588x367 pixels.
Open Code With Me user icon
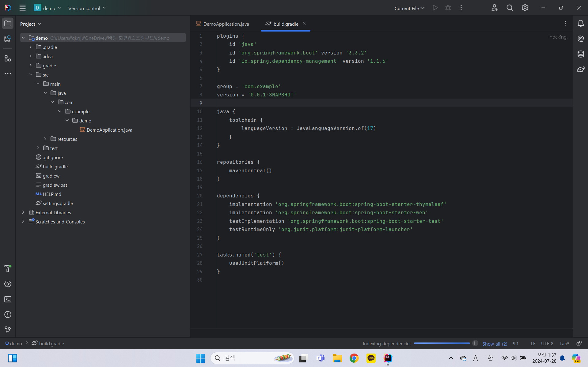495,8
